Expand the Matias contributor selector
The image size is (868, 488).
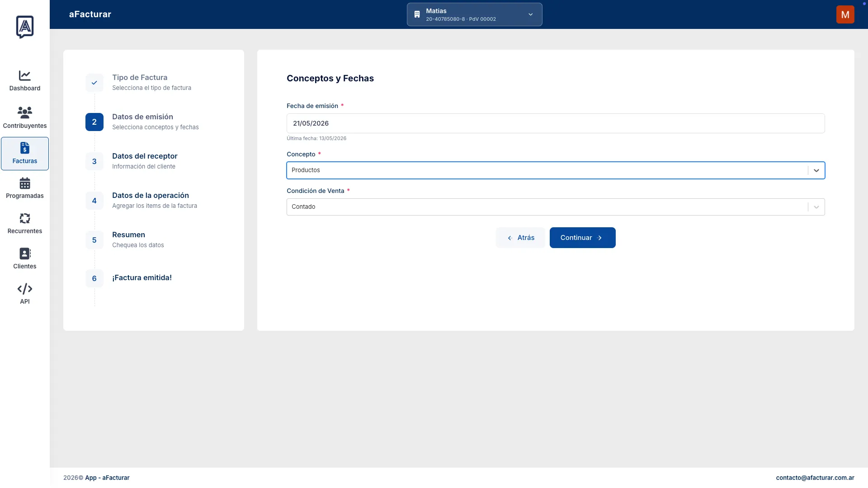474,14
